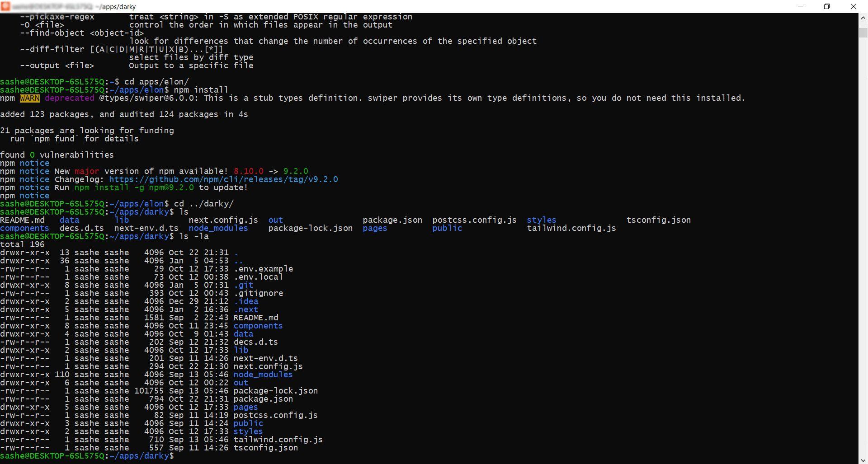
Task: Click the yellow 'WARN' label
Action: click(30, 98)
